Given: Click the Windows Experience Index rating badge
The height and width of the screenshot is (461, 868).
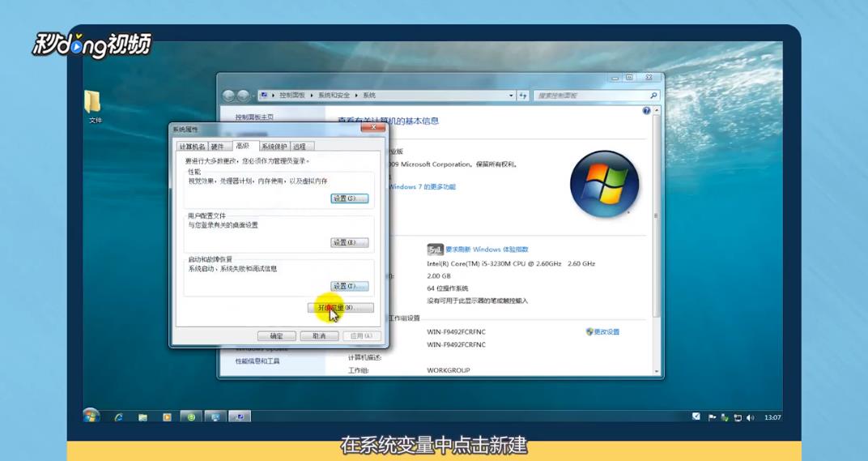Looking at the screenshot, I should pos(435,250).
